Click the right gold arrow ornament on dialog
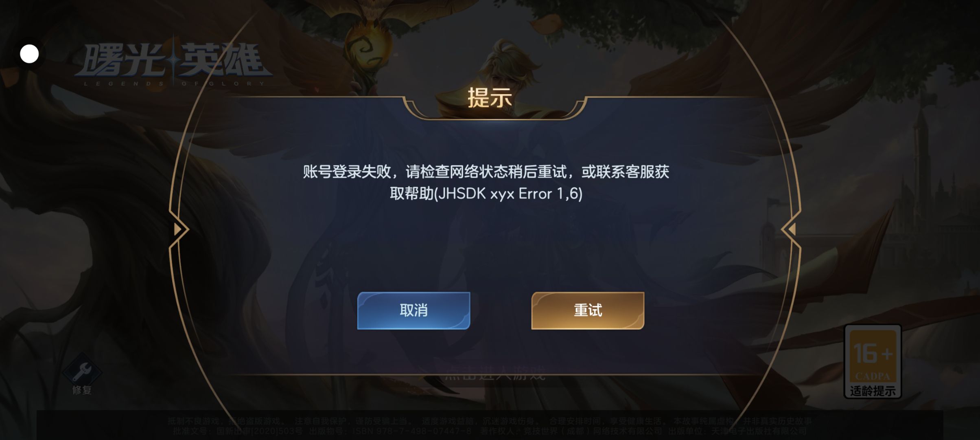The image size is (980, 440). click(791, 229)
